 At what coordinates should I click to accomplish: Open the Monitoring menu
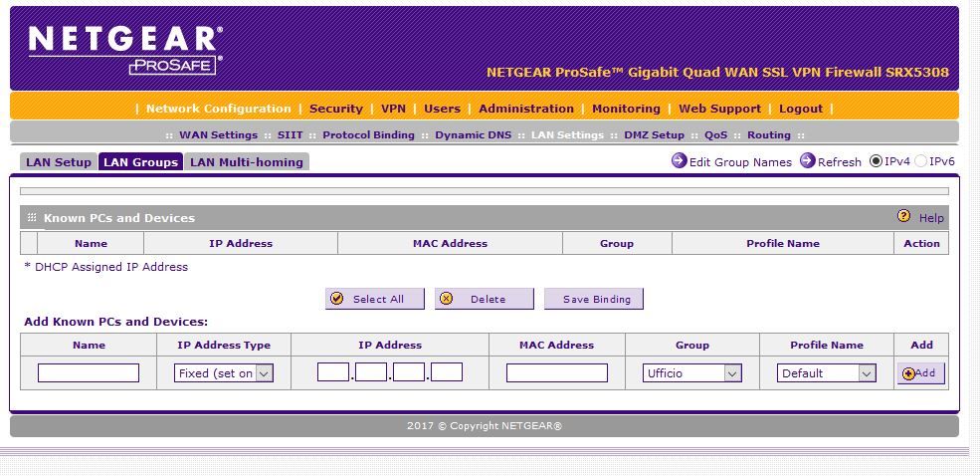tap(626, 109)
